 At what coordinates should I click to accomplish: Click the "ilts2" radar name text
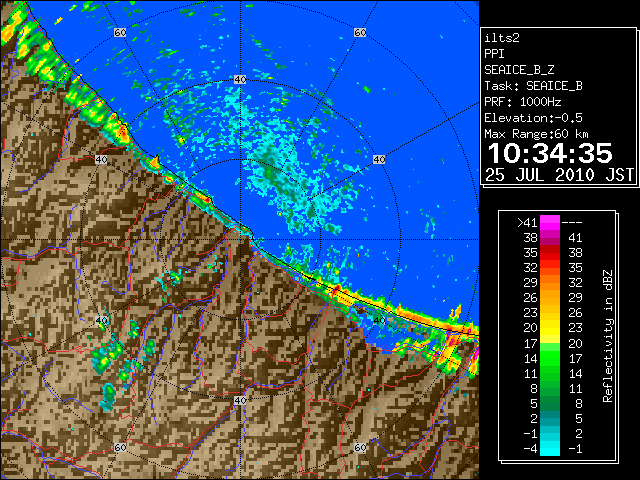[x=502, y=38]
